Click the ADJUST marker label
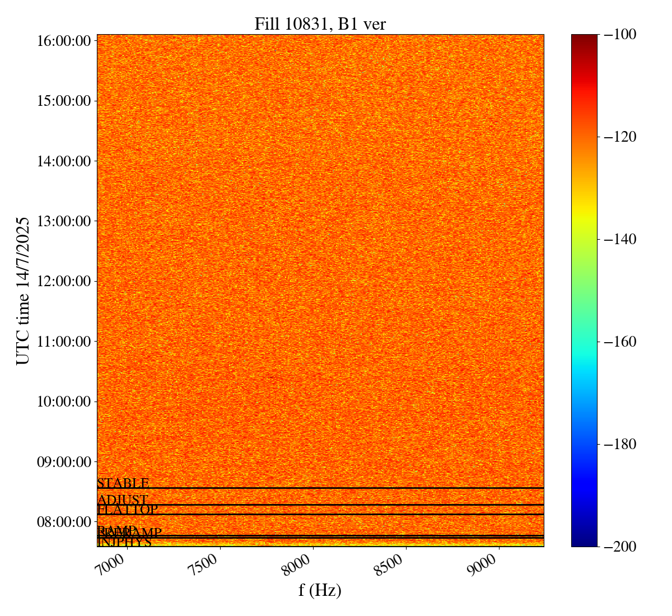 (x=123, y=500)
